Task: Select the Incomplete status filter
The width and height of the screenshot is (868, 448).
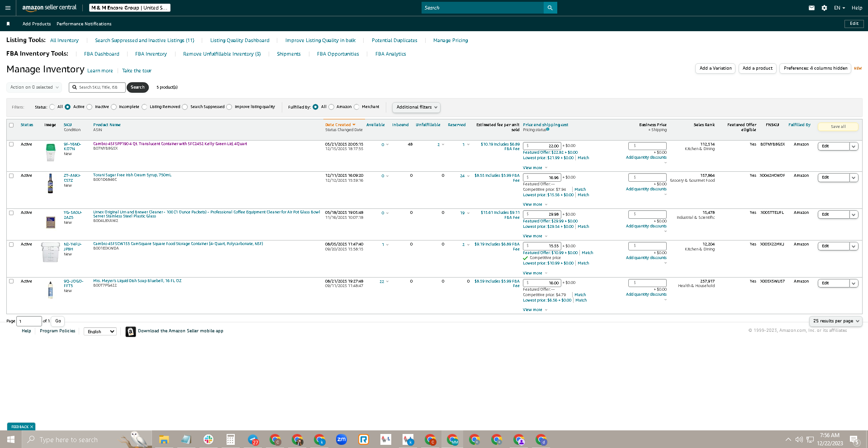Action: pos(114,107)
